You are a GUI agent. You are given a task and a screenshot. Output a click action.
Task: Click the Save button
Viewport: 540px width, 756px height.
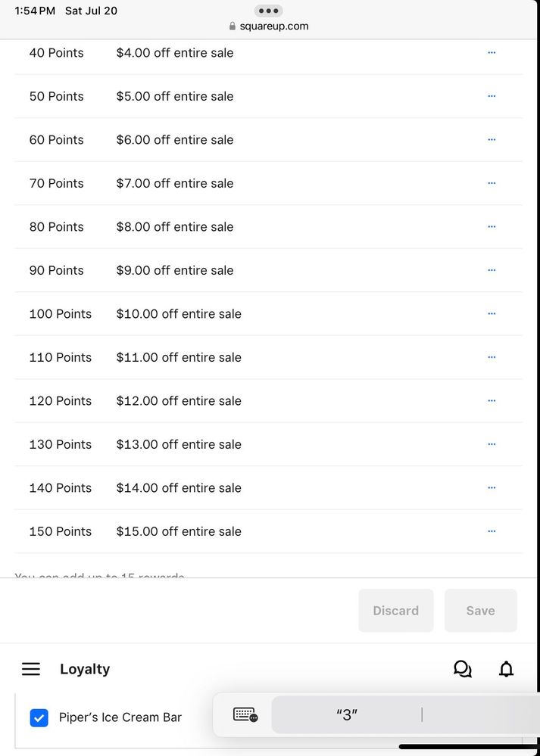pyautogui.click(x=480, y=611)
